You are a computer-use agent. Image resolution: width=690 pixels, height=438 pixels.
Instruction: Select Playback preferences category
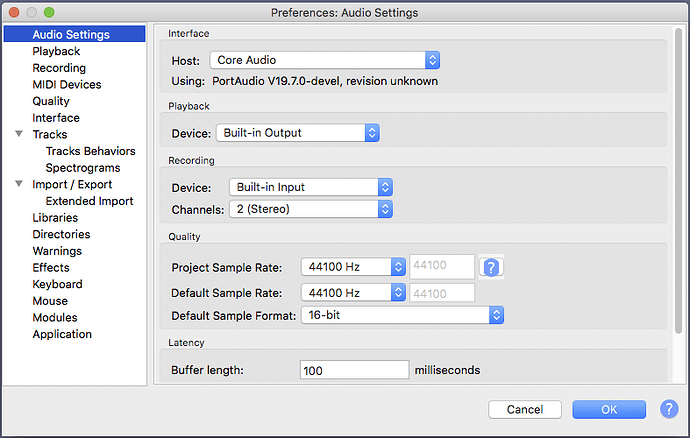pos(56,51)
